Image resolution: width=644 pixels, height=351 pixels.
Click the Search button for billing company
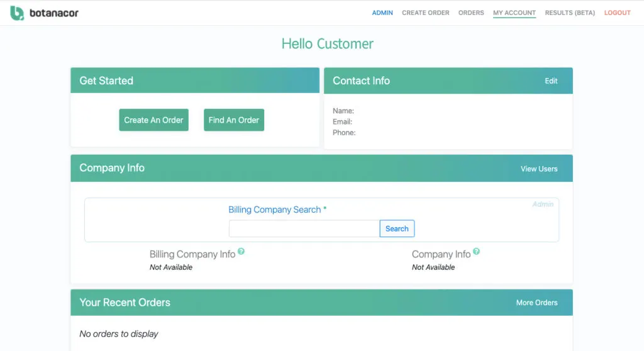tap(397, 229)
